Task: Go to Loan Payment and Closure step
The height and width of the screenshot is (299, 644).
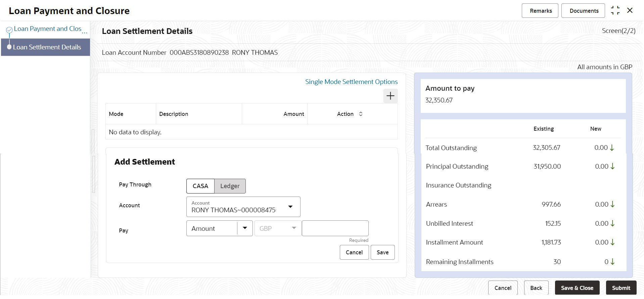Action: pyautogui.click(x=48, y=29)
